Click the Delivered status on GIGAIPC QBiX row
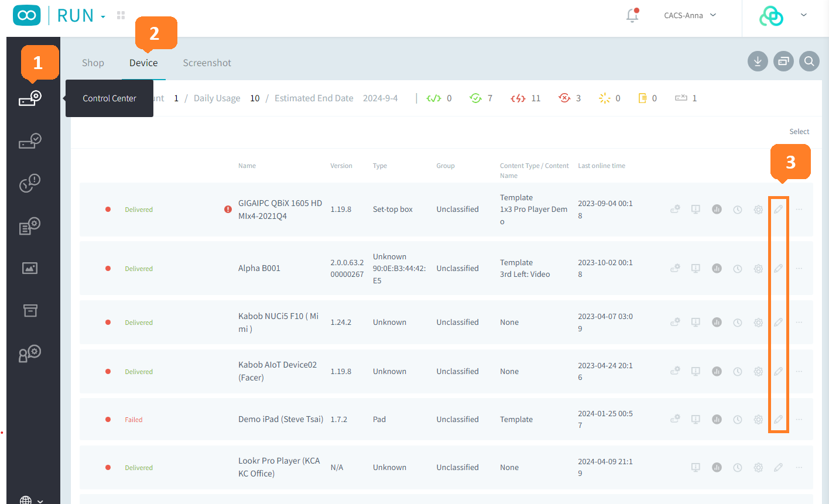 pyautogui.click(x=139, y=210)
